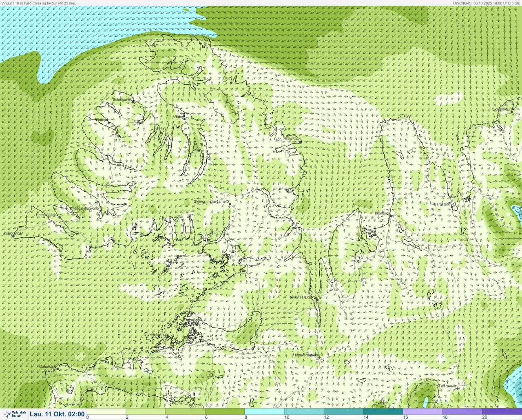
Task: Click the Bjargtangar station label
Action: (13, 234)
